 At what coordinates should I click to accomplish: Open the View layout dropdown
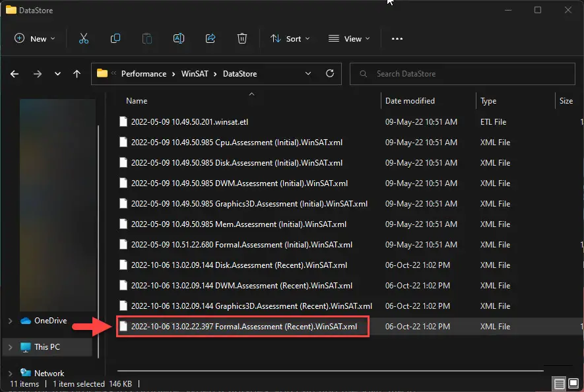coord(349,39)
